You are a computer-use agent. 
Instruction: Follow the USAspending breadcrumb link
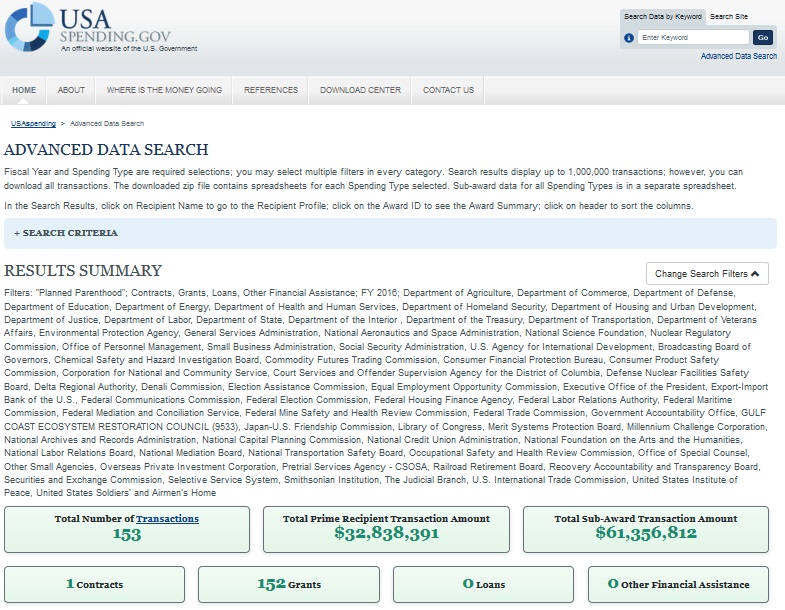pos(33,123)
